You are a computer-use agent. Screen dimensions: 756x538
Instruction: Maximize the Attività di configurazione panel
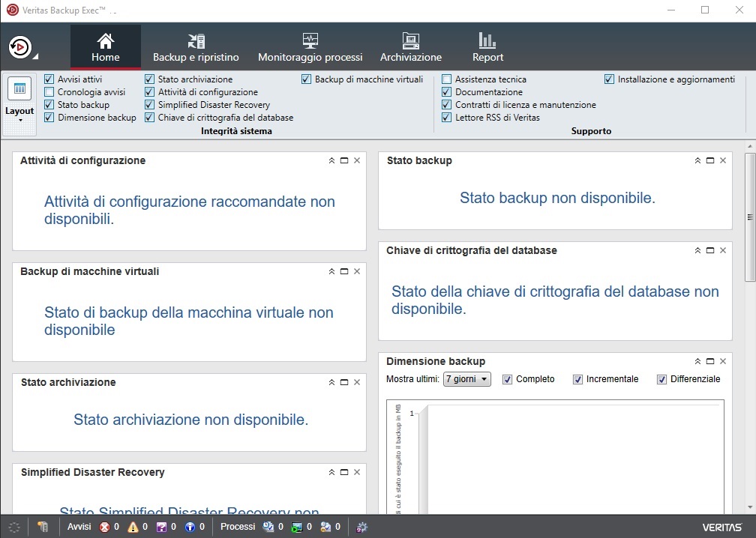point(344,160)
